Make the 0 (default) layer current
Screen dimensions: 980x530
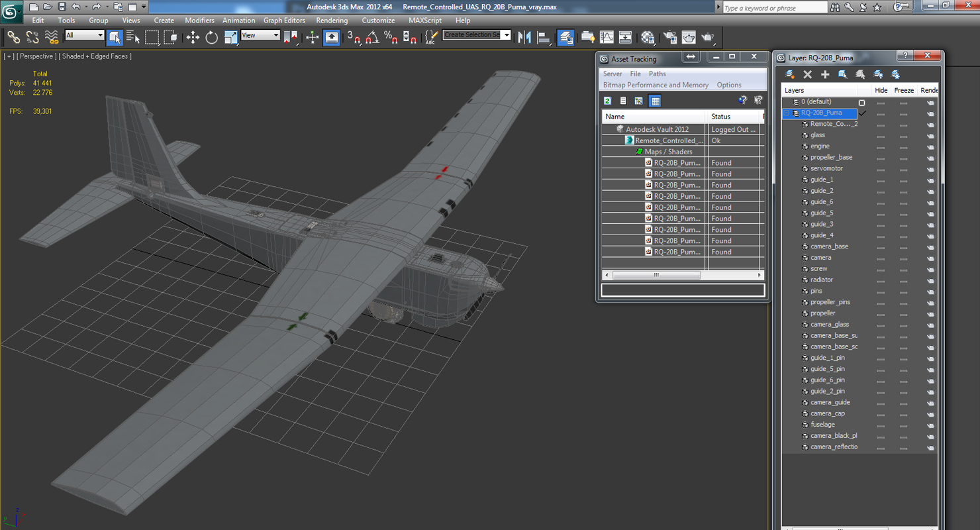pos(861,102)
